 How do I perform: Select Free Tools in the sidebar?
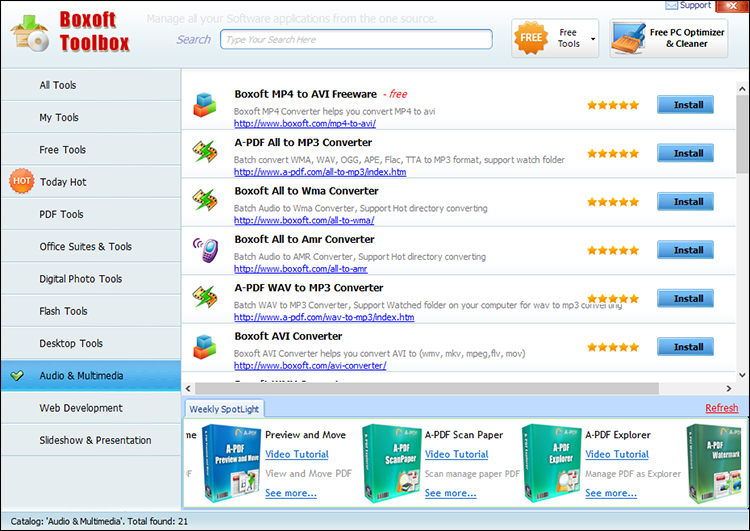click(x=91, y=149)
